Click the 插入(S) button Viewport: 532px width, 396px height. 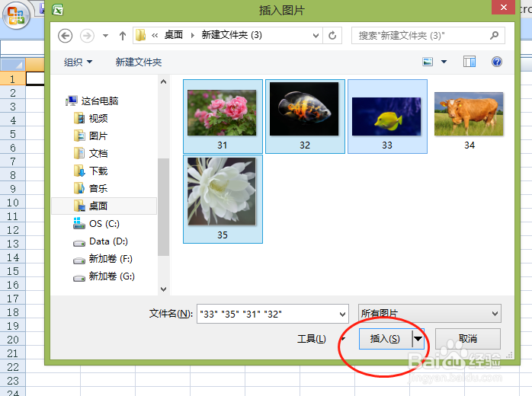386,339
